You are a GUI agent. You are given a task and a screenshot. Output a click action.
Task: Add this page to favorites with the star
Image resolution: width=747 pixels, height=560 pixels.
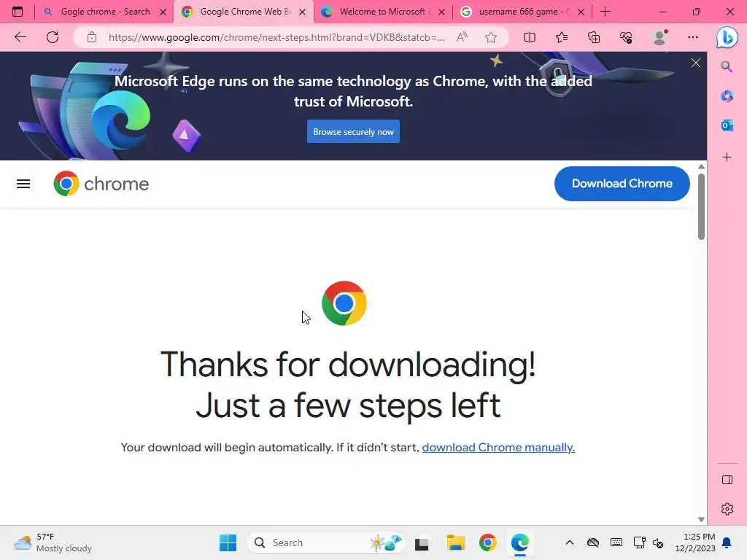(x=491, y=37)
